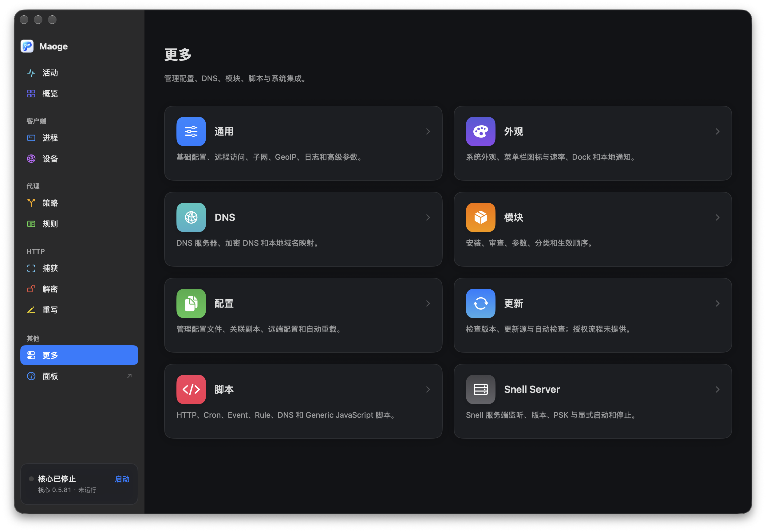Click the Snell Server card title
Screen dimensions: 766x532
[531, 389]
